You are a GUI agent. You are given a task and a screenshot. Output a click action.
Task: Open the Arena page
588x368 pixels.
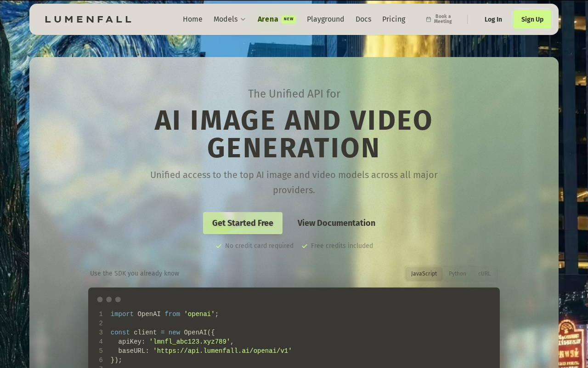tap(268, 19)
